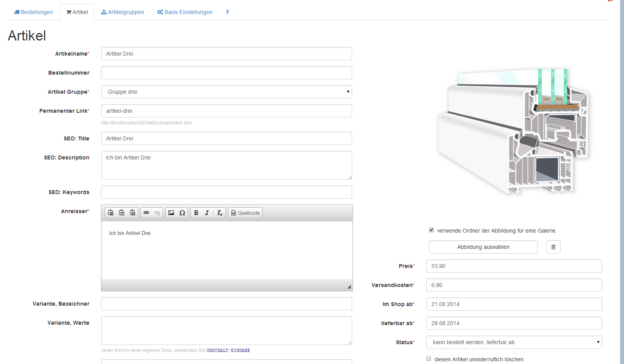Viewport: 624px width, 364px height.
Task: Click the Versandkosten input field
Action: click(x=514, y=285)
